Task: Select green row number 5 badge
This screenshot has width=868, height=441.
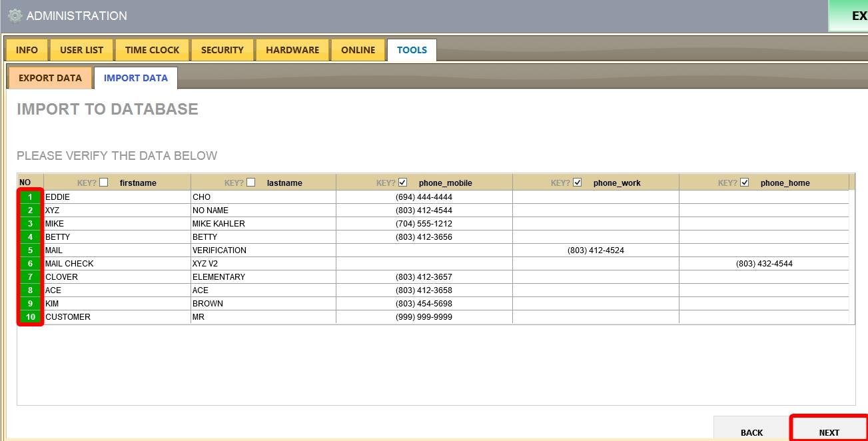Action: pyautogui.click(x=30, y=250)
